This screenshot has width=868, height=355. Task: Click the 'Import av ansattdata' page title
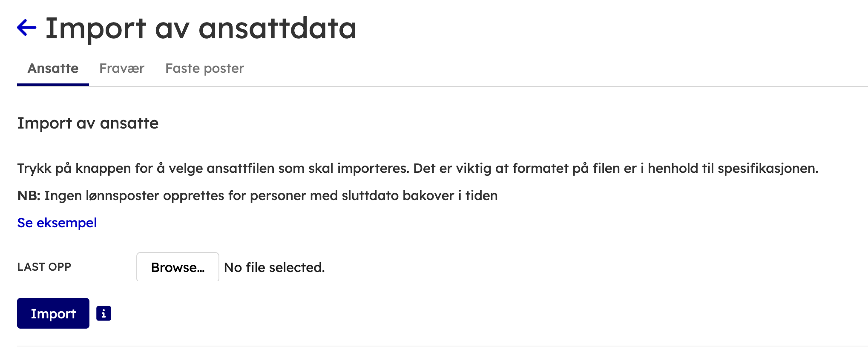click(x=201, y=29)
